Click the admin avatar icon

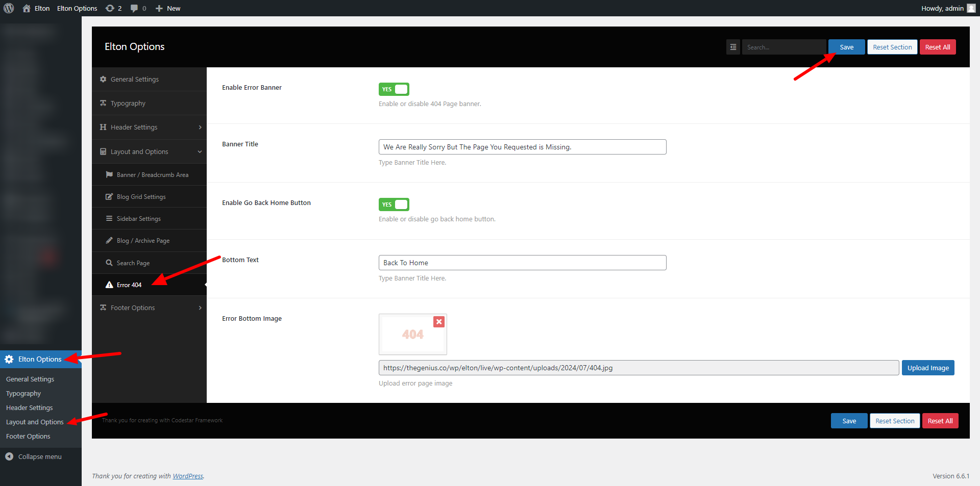(x=971, y=8)
